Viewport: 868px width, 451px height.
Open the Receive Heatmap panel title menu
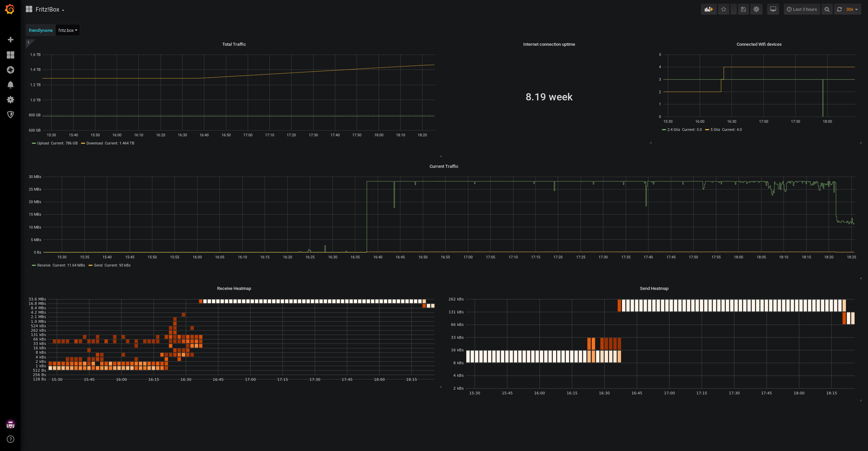pyautogui.click(x=234, y=288)
